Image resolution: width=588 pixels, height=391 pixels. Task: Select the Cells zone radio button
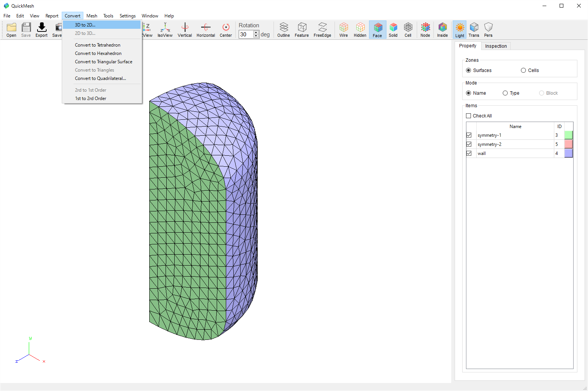(x=523, y=70)
